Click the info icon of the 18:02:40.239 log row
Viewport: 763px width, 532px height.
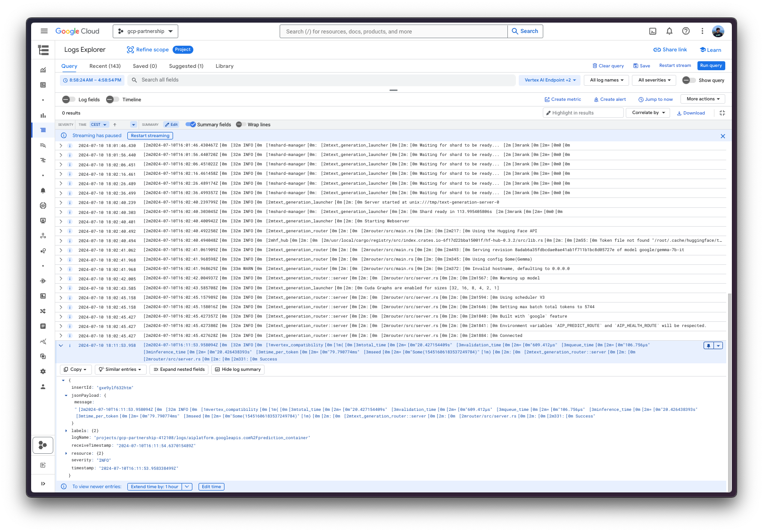(69, 203)
